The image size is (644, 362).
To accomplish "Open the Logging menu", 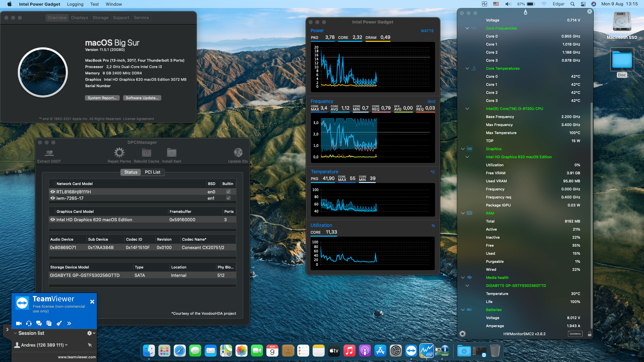I will click(75, 4).
